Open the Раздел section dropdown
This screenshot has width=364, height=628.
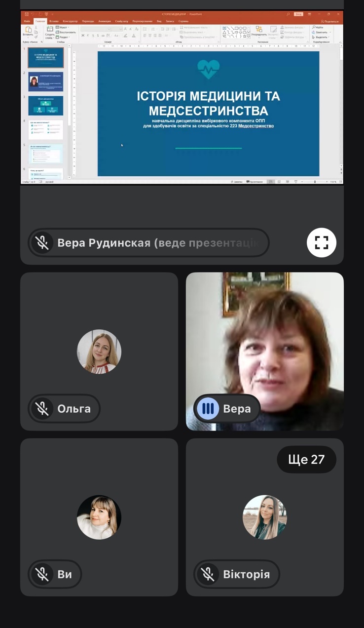pos(63,37)
